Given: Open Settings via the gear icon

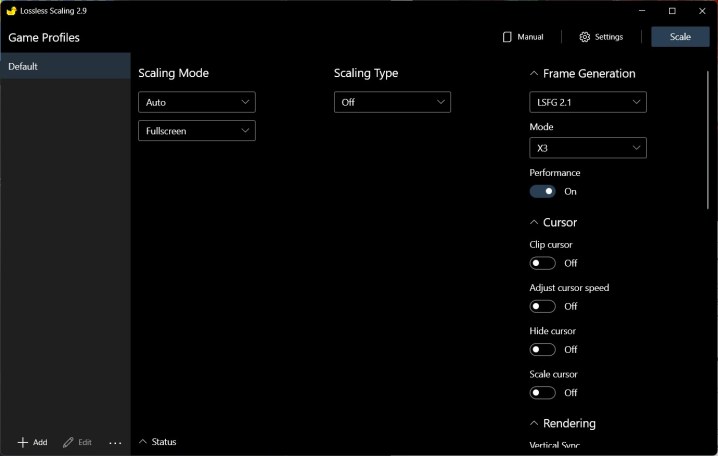Looking at the screenshot, I should 585,37.
